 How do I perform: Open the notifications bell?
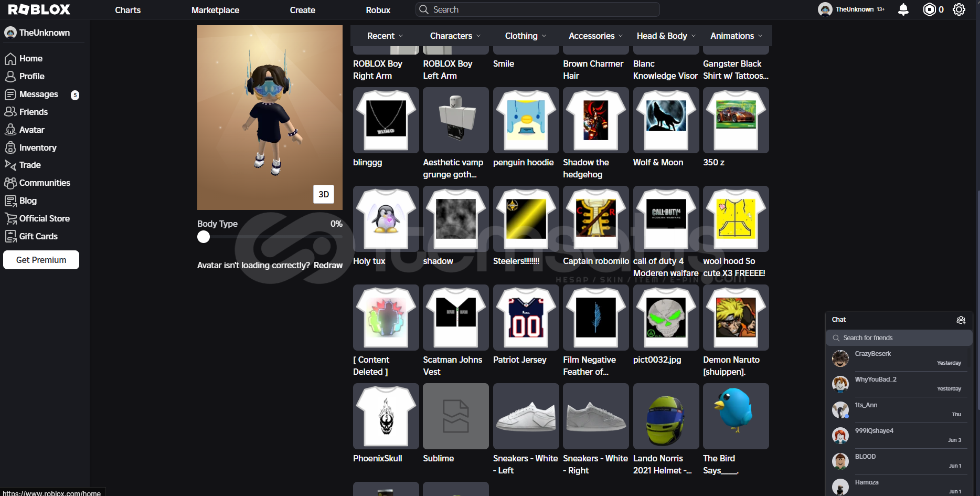pos(903,9)
